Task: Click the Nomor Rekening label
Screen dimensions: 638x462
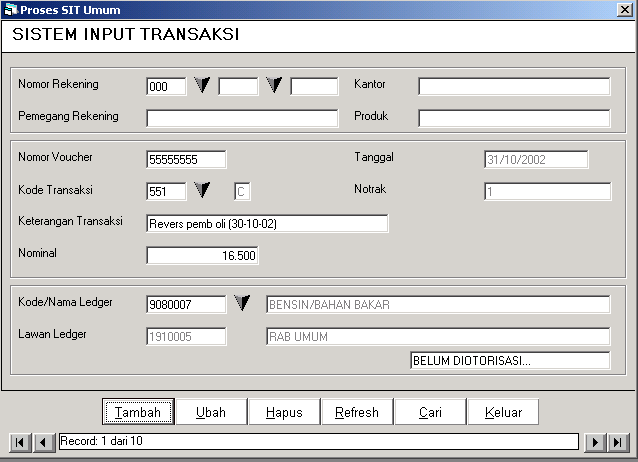Action: pyautogui.click(x=59, y=84)
